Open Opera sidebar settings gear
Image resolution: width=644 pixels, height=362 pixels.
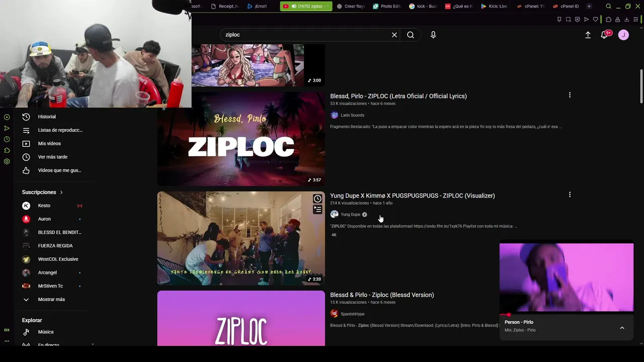coord(7,161)
